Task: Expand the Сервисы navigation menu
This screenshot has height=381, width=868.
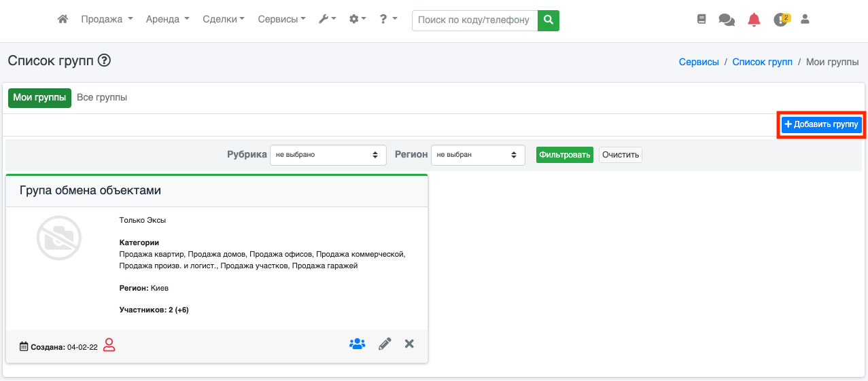Action: (281, 20)
